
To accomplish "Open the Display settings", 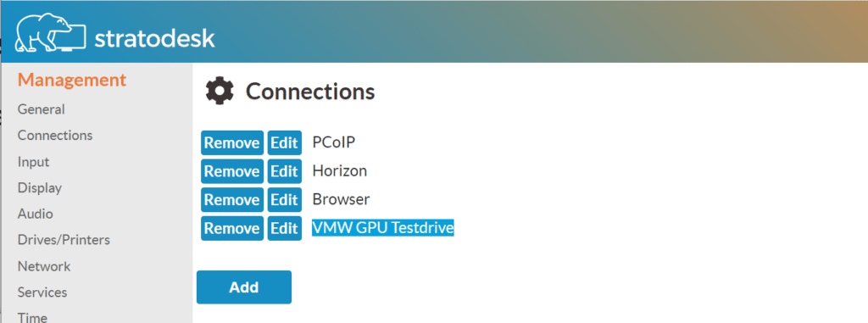I will tap(39, 188).
